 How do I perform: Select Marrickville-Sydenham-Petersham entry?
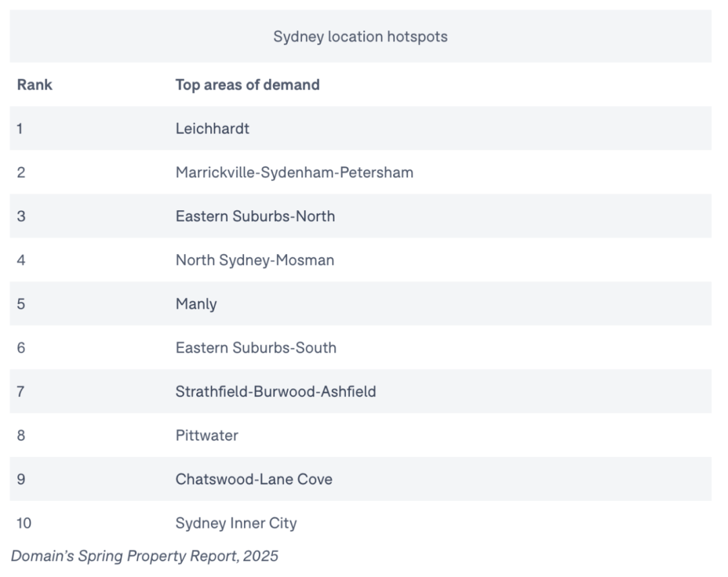[x=295, y=173]
